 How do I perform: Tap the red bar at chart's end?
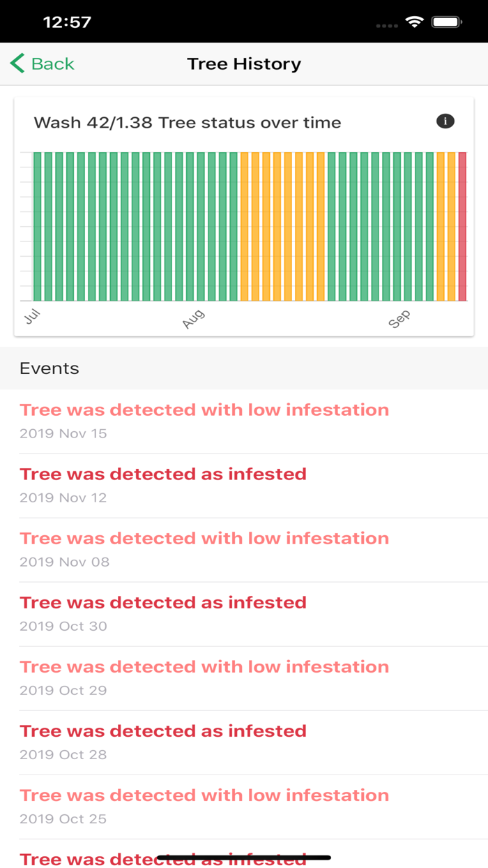coord(462,227)
